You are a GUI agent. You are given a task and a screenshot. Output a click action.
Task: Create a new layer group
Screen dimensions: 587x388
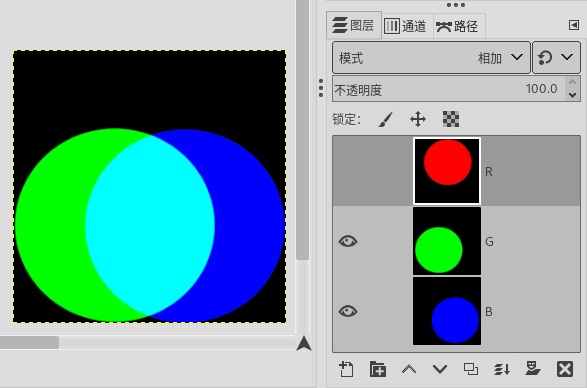[378, 369]
